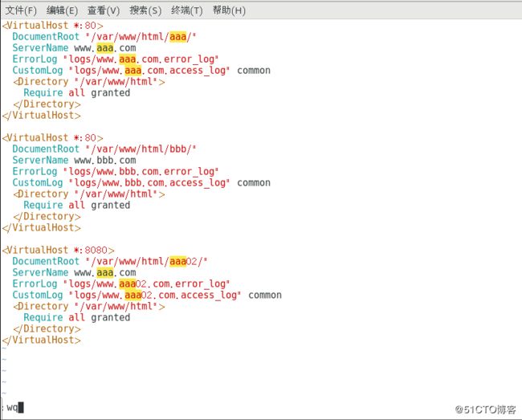Click ServerName www.bbb.com line
Viewport: 522px width, 420px height.
74,161
